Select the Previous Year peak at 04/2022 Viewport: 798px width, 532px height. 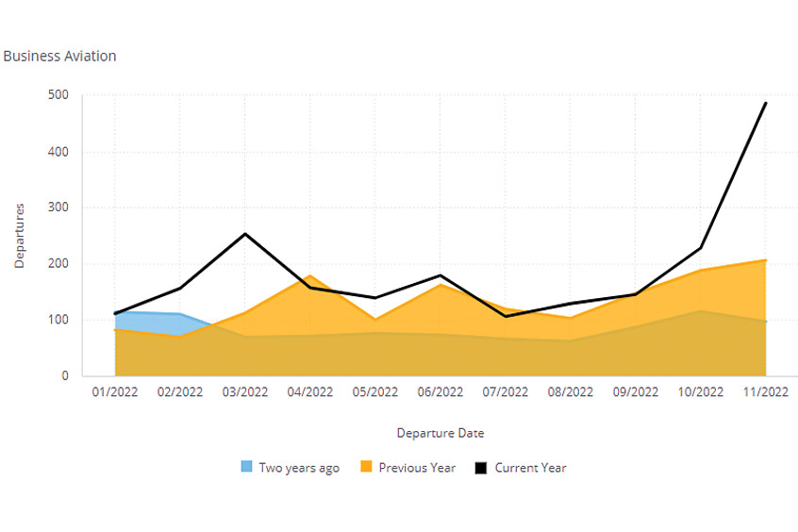point(310,275)
